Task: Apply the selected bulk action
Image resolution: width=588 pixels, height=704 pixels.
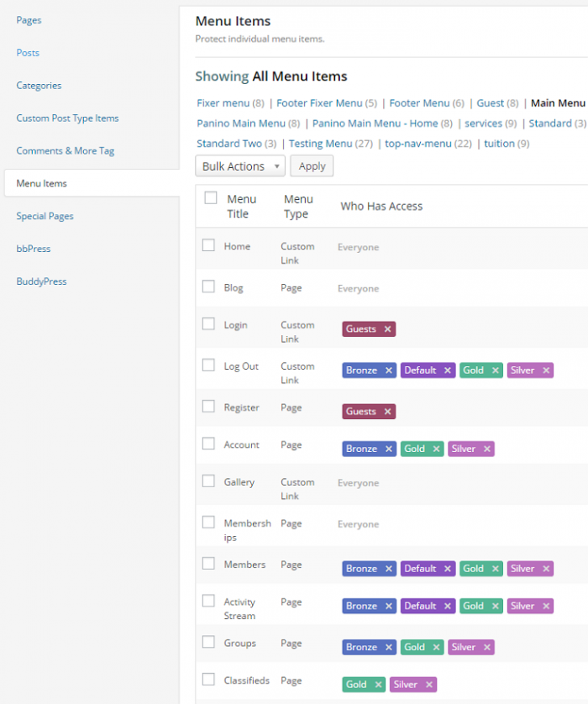Action: click(312, 166)
